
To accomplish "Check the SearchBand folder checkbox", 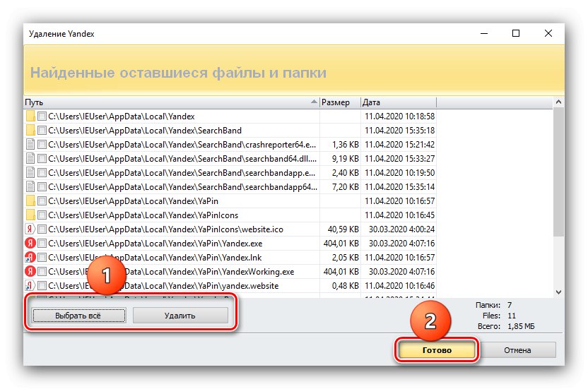I will (42, 131).
